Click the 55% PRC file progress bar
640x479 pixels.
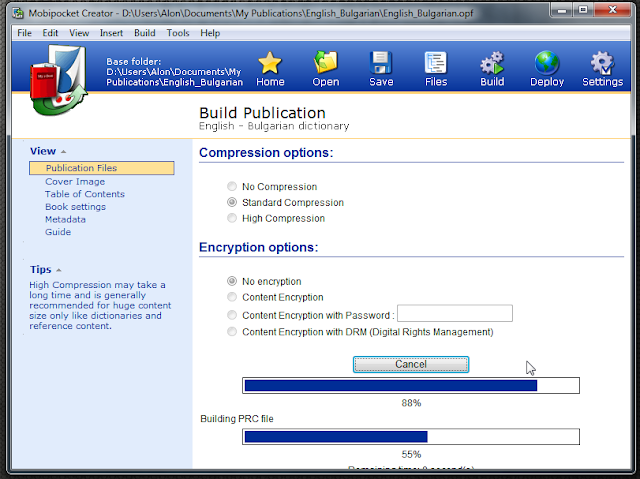pyautogui.click(x=411, y=437)
